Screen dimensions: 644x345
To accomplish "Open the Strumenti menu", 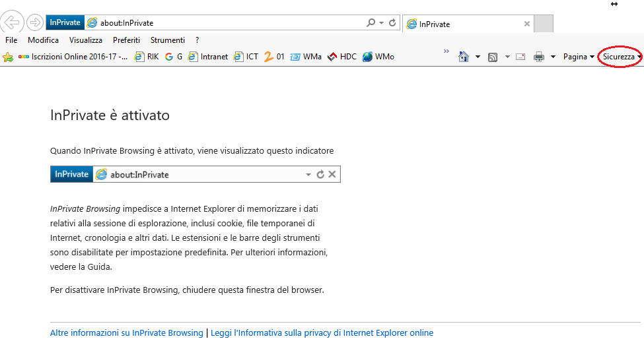I will (168, 40).
